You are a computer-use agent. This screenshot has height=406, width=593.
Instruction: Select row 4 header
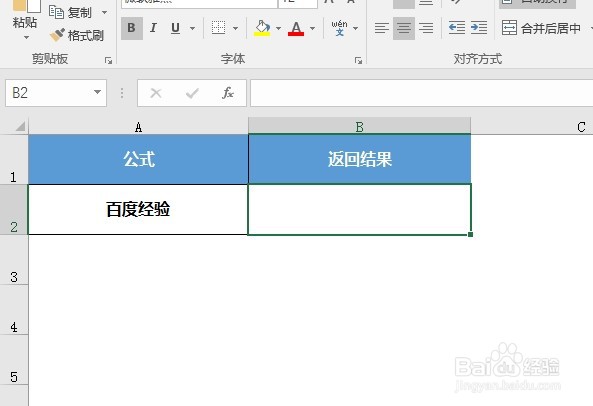tap(14, 310)
